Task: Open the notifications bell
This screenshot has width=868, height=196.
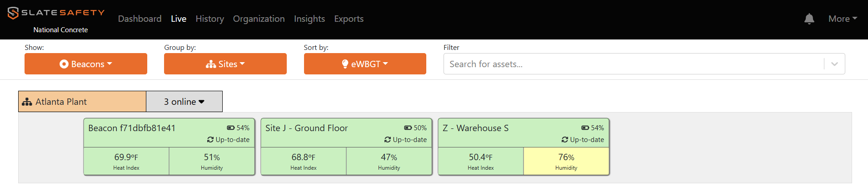Action: coord(809,19)
